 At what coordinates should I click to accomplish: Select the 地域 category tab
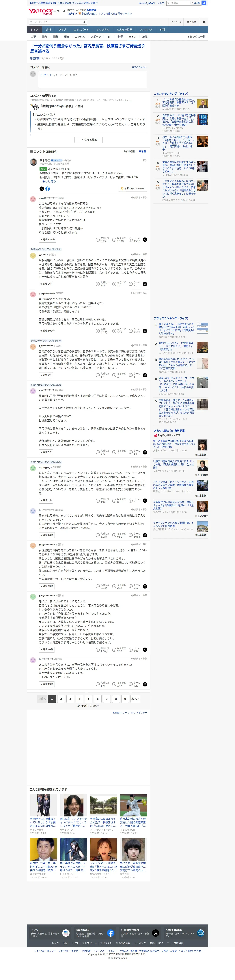145,37
